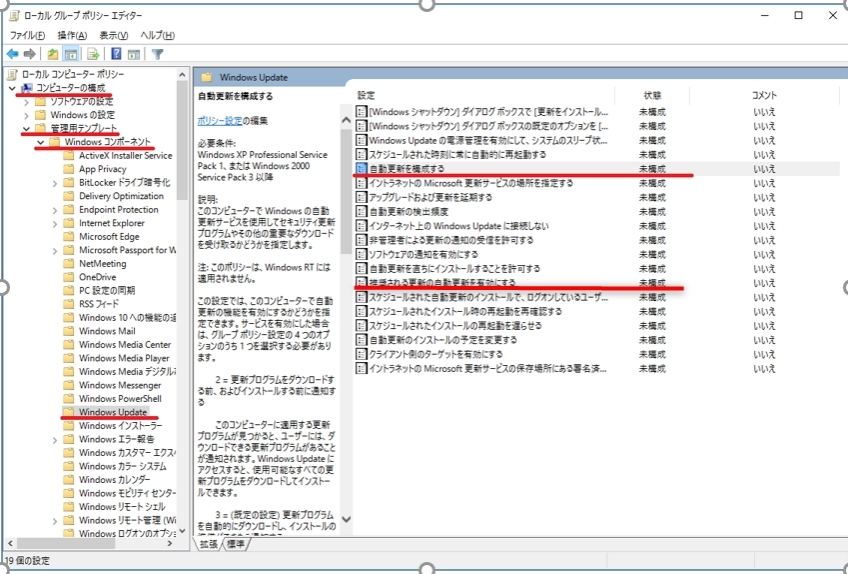The height and width of the screenshot is (574, 848).
Task: Expand the Internet Explorer folder
Action: coord(55,223)
